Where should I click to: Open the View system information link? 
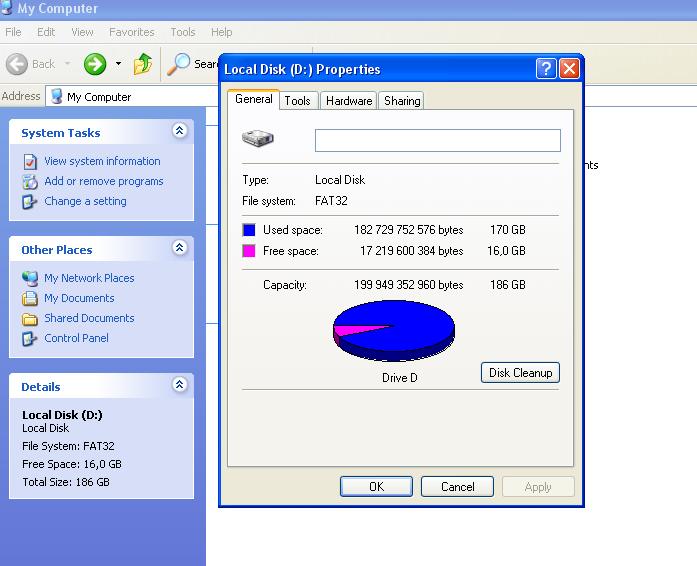click(102, 161)
